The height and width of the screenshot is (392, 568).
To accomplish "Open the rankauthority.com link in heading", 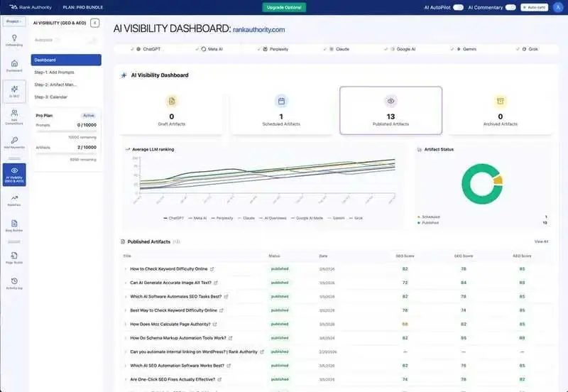I will click(258, 30).
